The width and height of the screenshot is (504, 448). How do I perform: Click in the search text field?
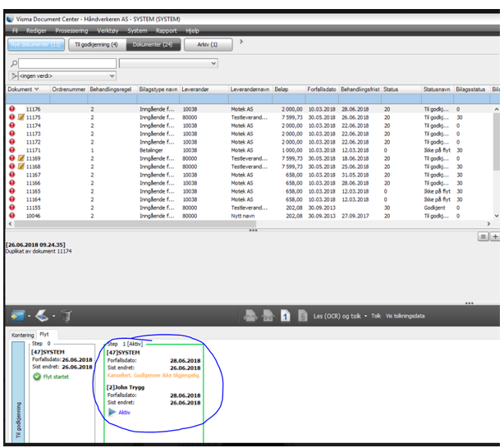point(67,63)
